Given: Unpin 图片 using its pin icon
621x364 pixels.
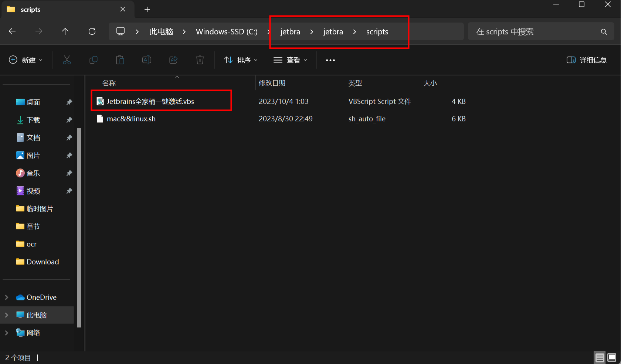Looking at the screenshot, I should pyautogui.click(x=69, y=156).
